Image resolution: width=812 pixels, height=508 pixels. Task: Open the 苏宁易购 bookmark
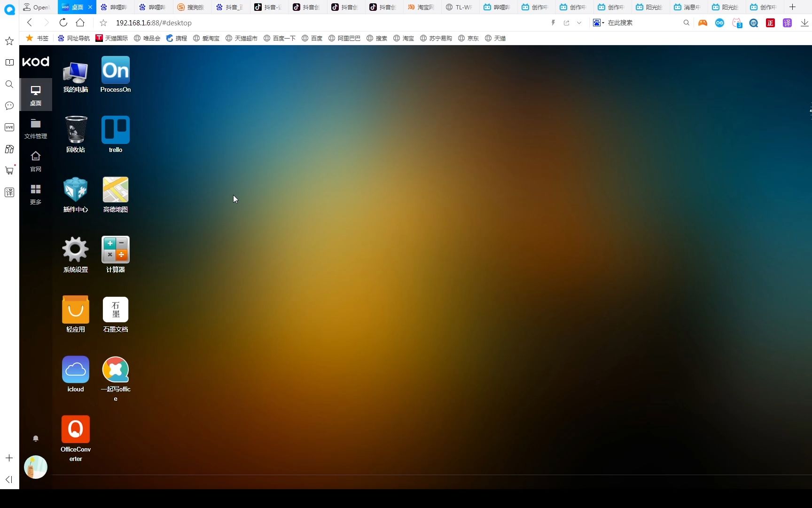(x=436, y=38)
